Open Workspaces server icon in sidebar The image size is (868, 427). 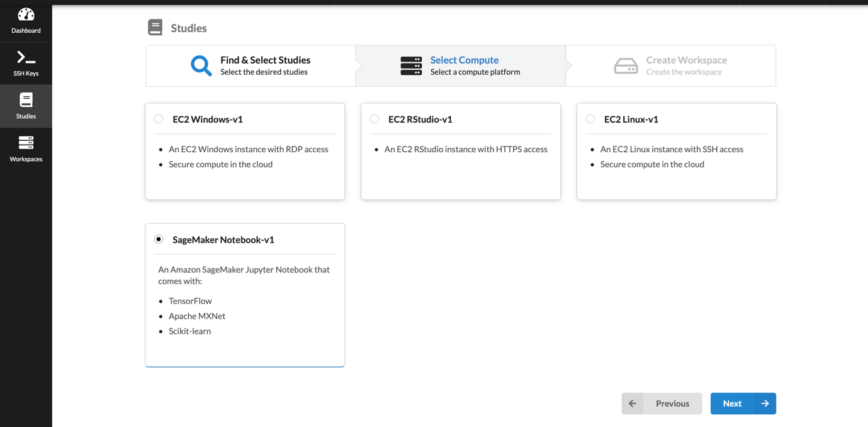tap(26, 143)
